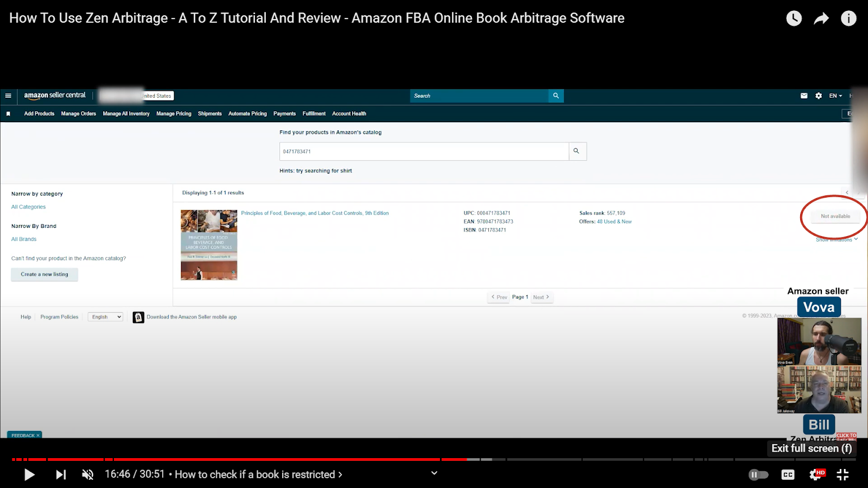The height and width of the screenshot is (488, 868).
Task: Open YouTube Watch Later clock icon
Action: click(794, 18)
